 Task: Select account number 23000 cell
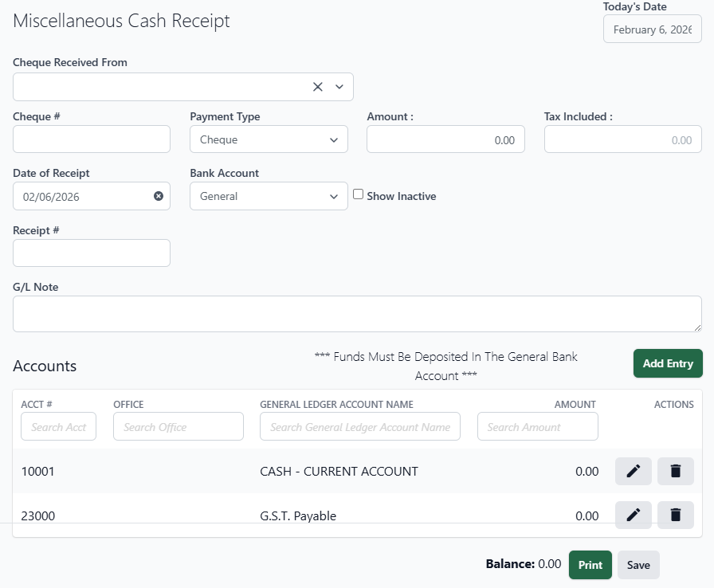[x=37, y=515]
